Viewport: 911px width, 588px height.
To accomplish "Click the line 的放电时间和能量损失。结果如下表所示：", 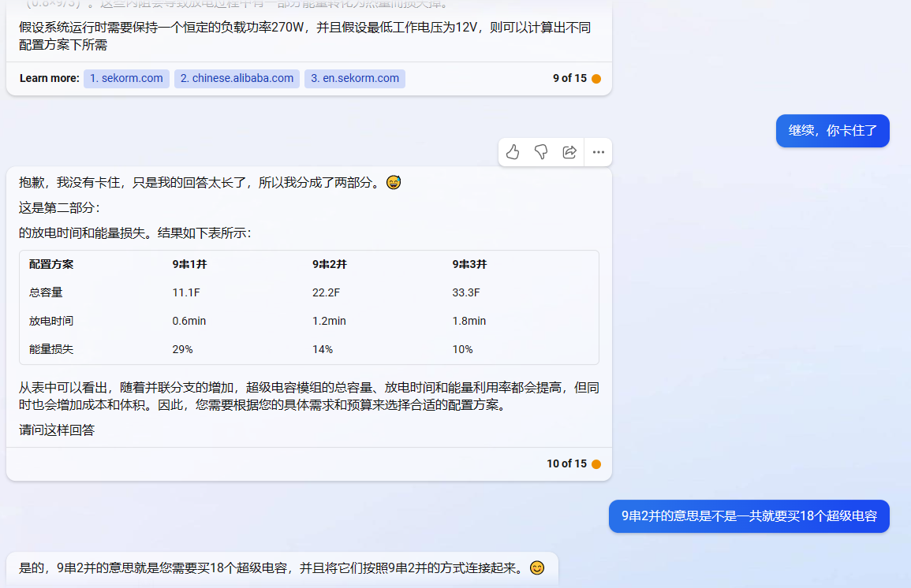I will point(135,233).
